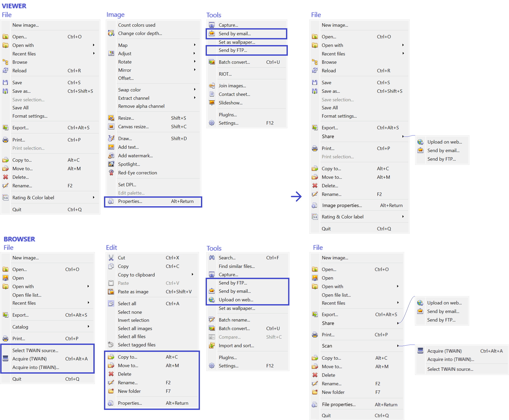Image resolution: width=509 pixels, height=420 pixels.
Task: Click Invert selection in Edit menu
Action: click(x=133, y=320)
